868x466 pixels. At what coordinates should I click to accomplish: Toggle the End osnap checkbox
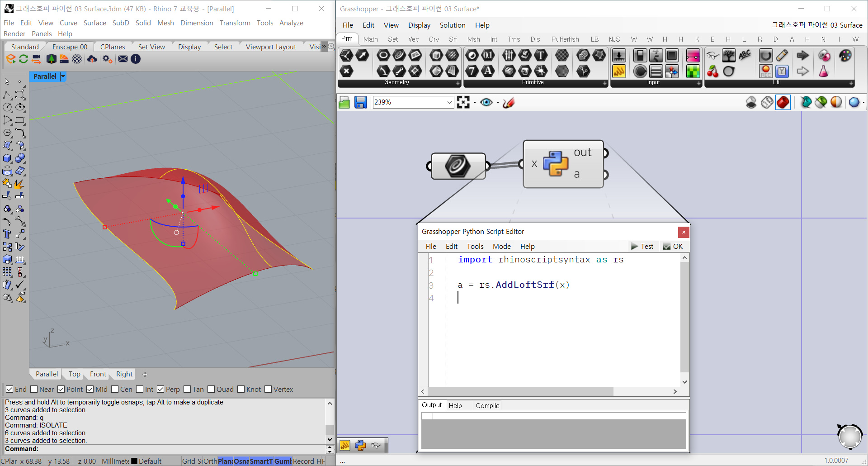tap(9, 390)
